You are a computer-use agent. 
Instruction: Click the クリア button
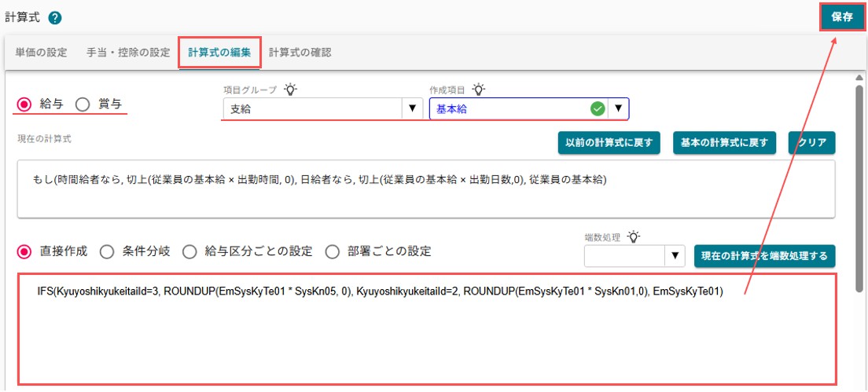click(x=812, y=143)
